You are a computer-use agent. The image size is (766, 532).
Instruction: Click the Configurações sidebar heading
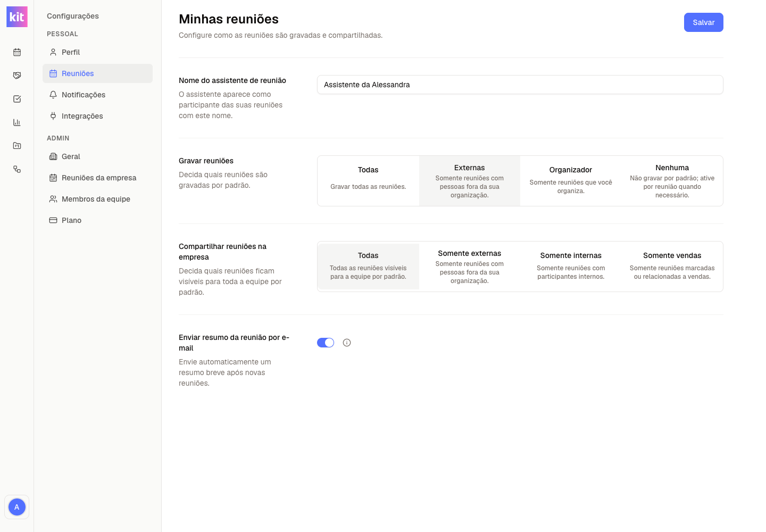pos(73,16)
